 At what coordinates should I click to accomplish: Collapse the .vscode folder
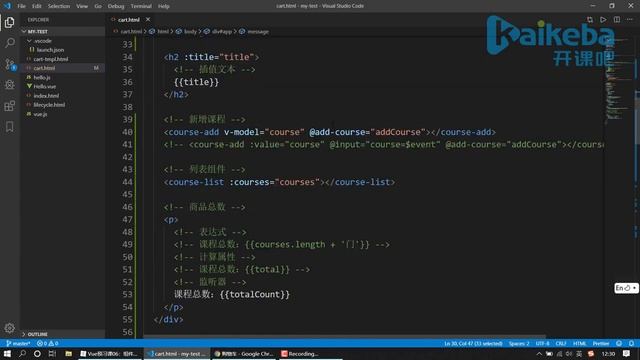(62, 40)
